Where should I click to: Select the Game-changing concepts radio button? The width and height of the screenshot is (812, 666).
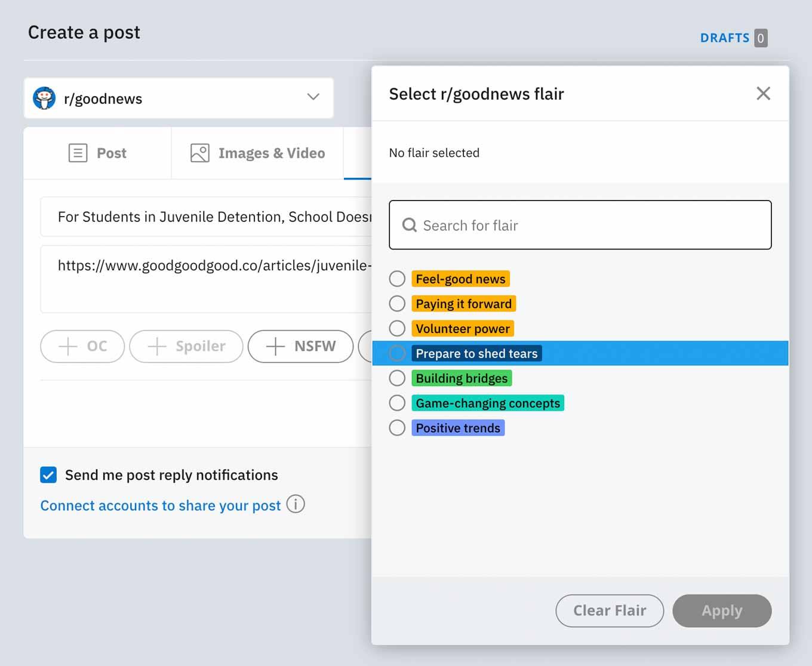coord(397,403)
